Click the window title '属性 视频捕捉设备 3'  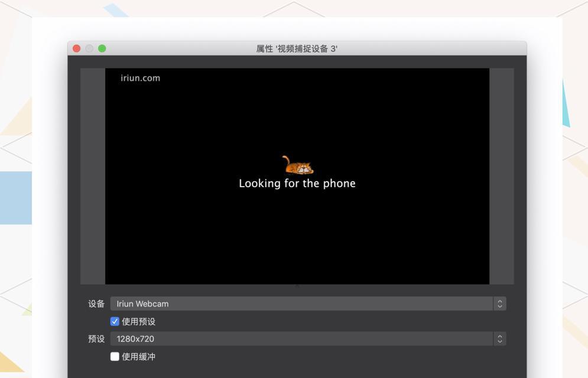coord(297,48)
